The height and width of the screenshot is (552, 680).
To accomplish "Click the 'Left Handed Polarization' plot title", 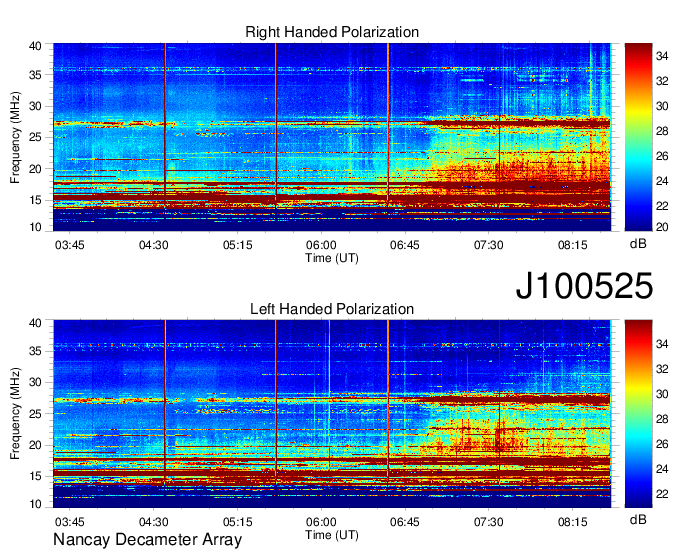I will 332,309.
